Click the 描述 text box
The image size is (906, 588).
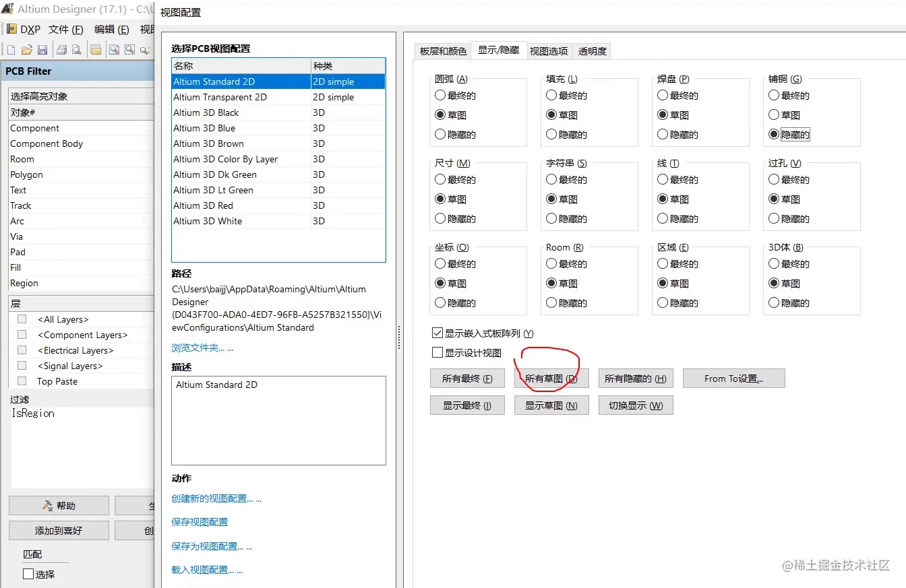(x=278, y=420)
